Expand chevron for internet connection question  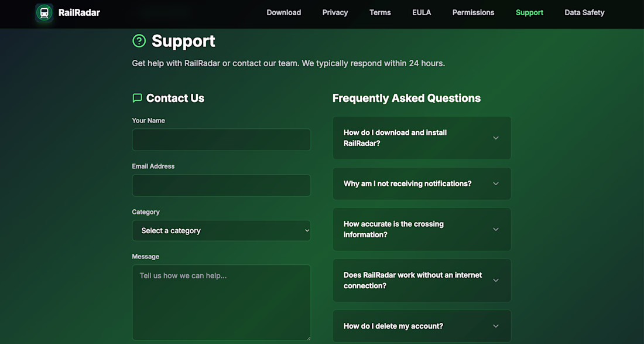coord(495,281)
